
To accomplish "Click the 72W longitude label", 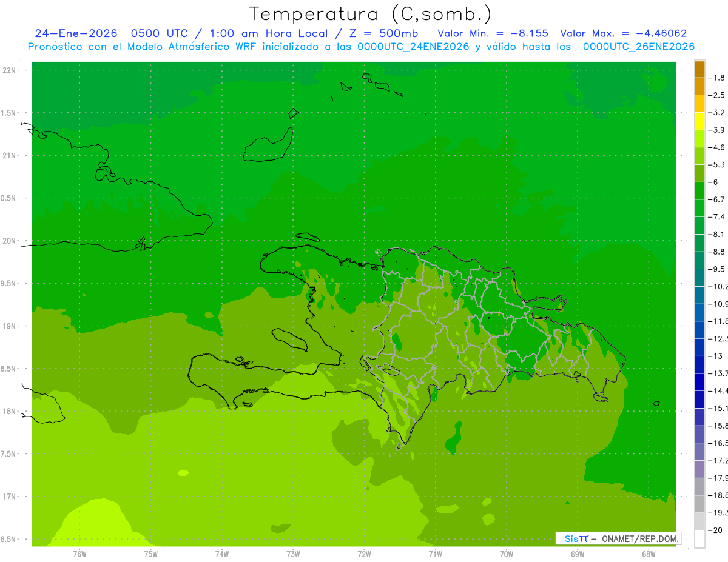I will (x=364, y=555).
